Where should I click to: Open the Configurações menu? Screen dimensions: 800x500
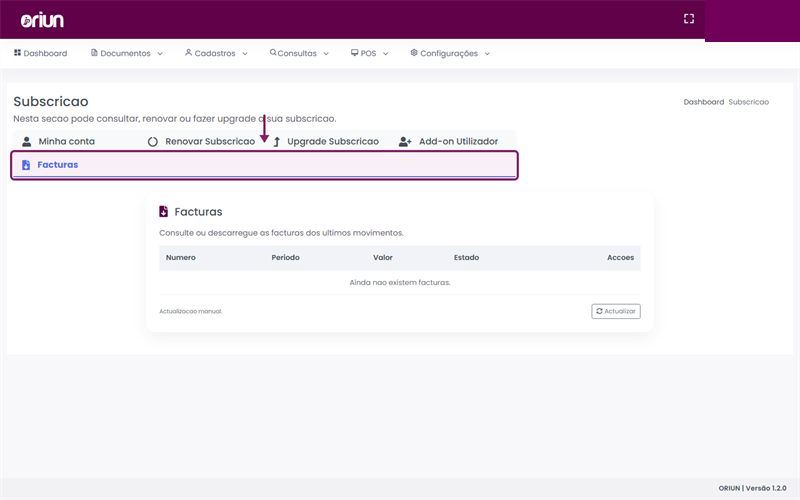pos(450,53)
